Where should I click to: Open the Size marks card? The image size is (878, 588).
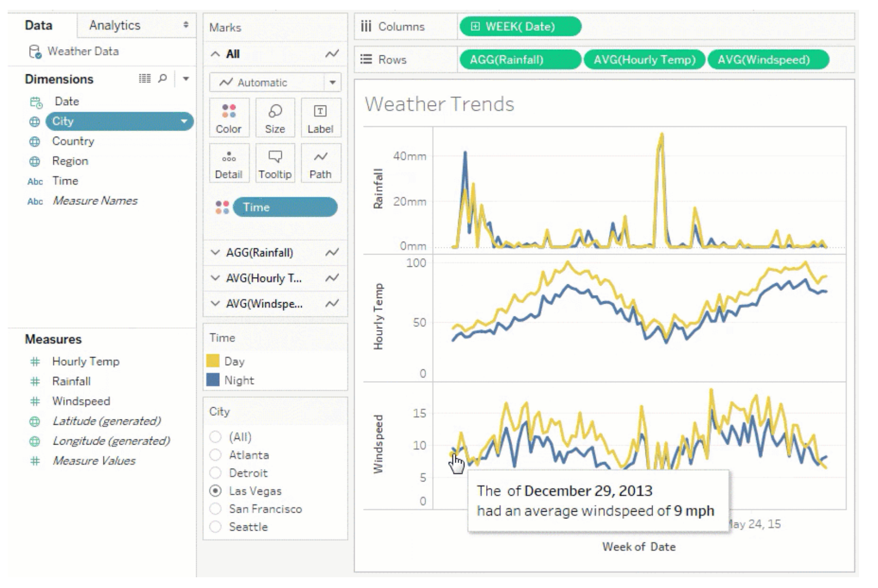[x=275, y=118]
